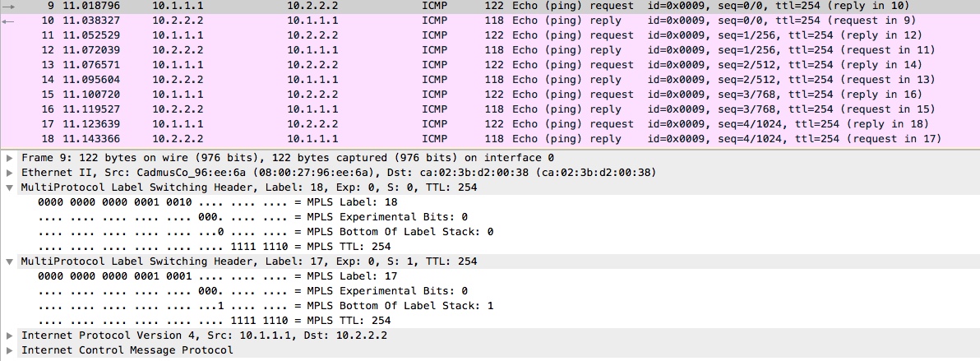Viewport: 980px width, 361px height.
Task: Highlight packet 16 at time 11.119527
Action: (x=329, y=109)
